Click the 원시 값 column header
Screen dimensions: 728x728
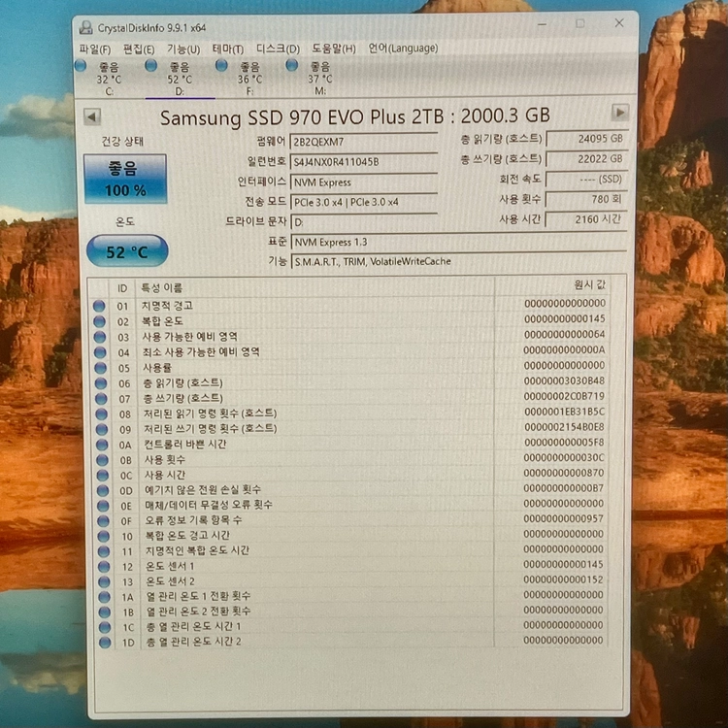click(551, 285)
